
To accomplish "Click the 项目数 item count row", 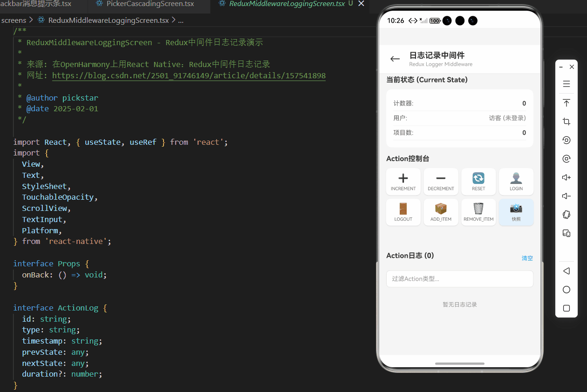I will [460, 133].
